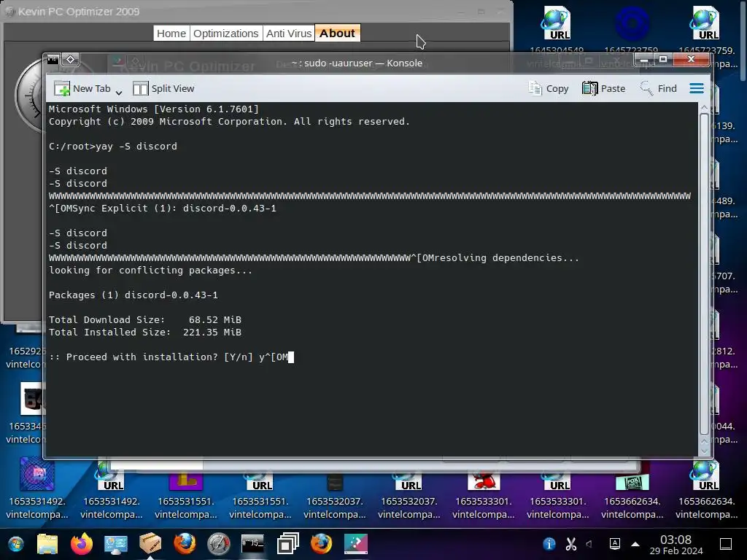Viewport: 747px width, 560px height.
Task: Switch to Optimizations tab in Kevin PC Optimizer
Action: coord(226,34)
